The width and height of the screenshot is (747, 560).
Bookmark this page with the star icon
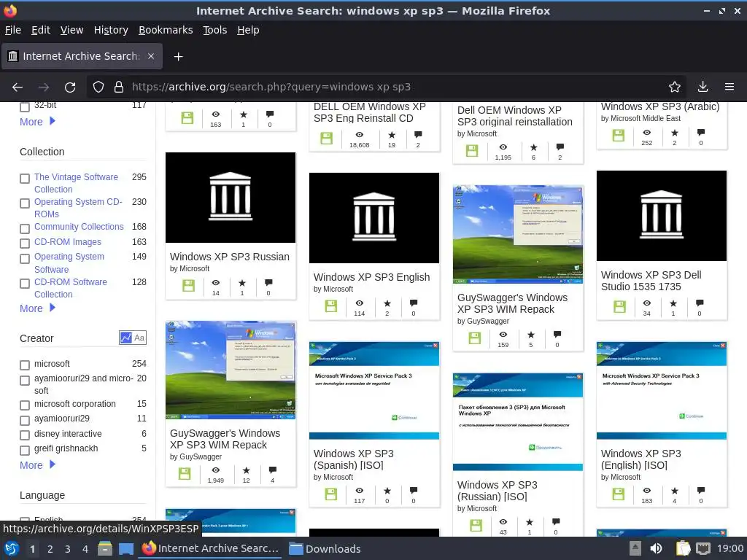(675, 87)
